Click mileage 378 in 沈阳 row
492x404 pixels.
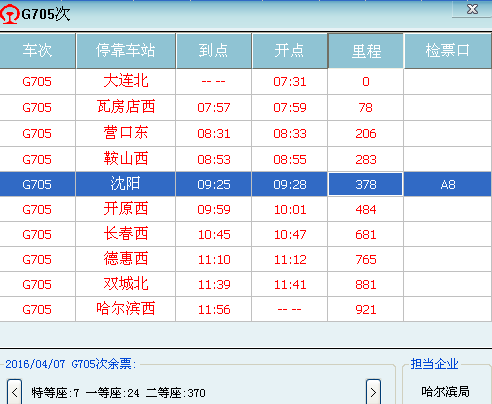[x=366, y=184]
